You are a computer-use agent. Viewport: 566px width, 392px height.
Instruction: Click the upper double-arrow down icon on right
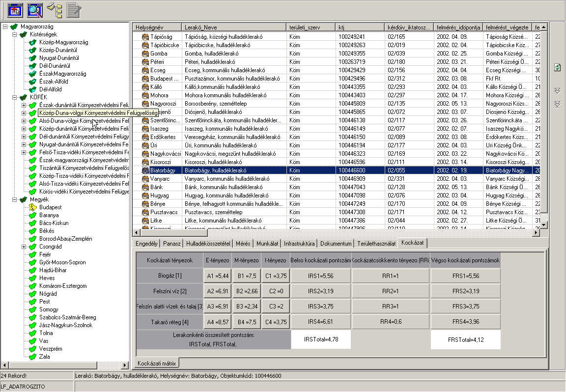coord(557,90)
